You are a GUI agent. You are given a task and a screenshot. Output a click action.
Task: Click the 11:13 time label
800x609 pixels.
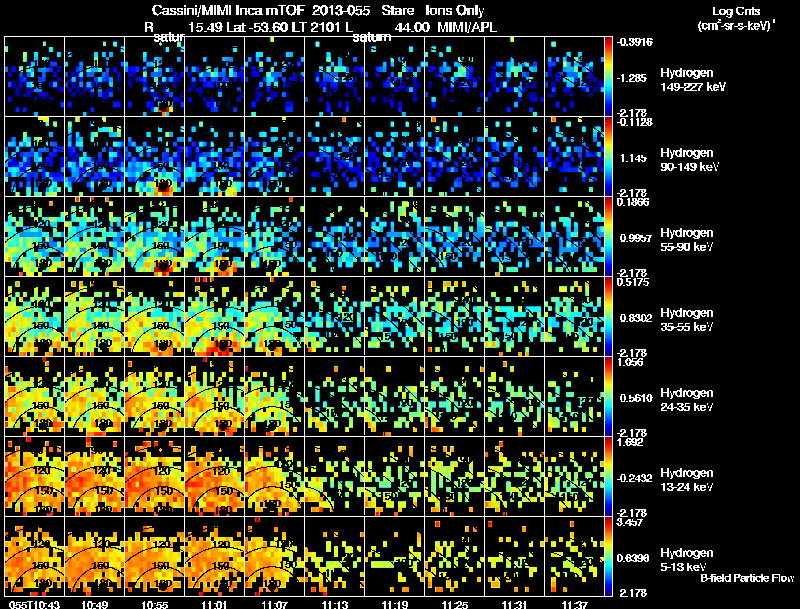(335, 605)
